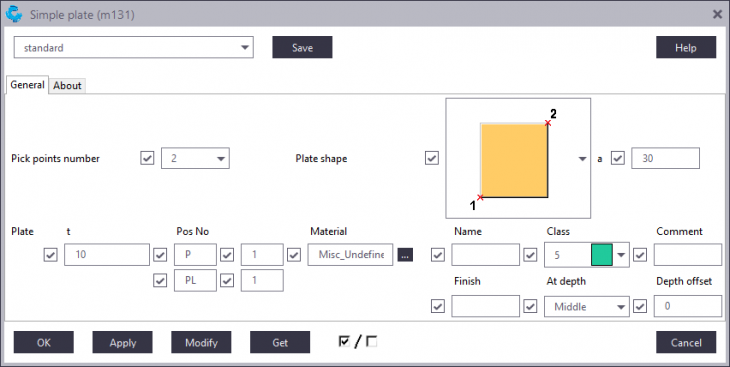The width and height of the screenshot is (730, 367).
Task: Open Pick points number dropdown
Action: click(x=195, y=158)
